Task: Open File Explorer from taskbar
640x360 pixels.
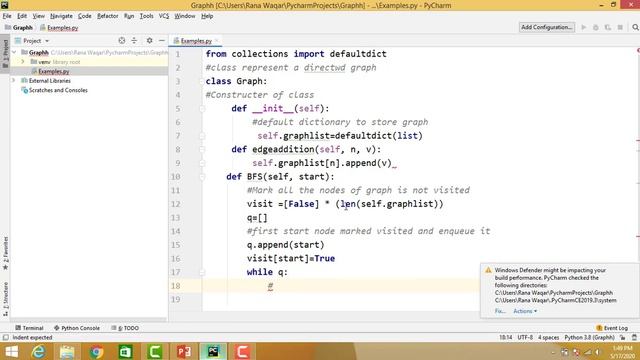Action: coord(67,351)
